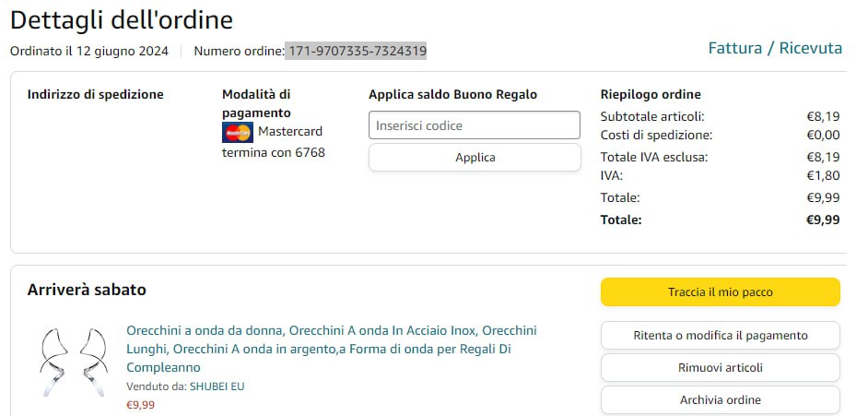868x416 pixels.
Task: Open the Orecchini a onda product title link
Action: [x=331, y=349]
